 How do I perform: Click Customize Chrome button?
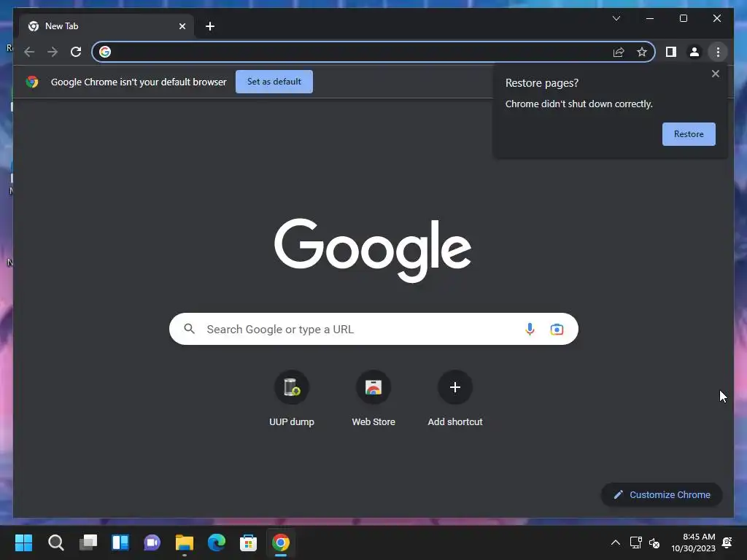[662, 495]
